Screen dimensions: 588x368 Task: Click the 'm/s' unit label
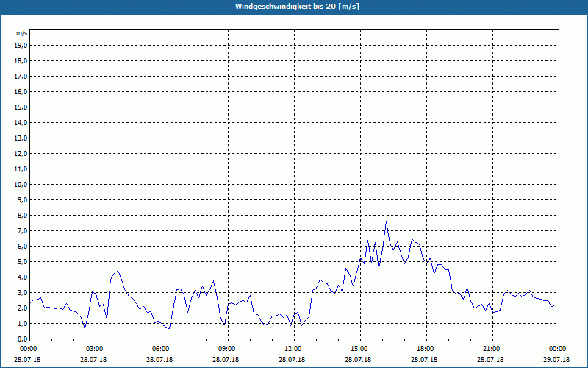21,33
